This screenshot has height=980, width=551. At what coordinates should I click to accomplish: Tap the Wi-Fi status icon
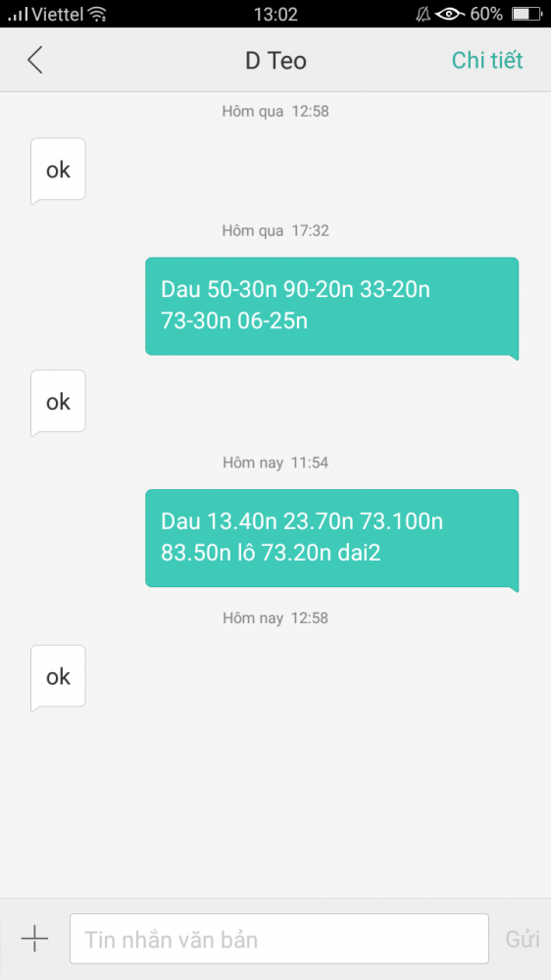tap(97, 14)
